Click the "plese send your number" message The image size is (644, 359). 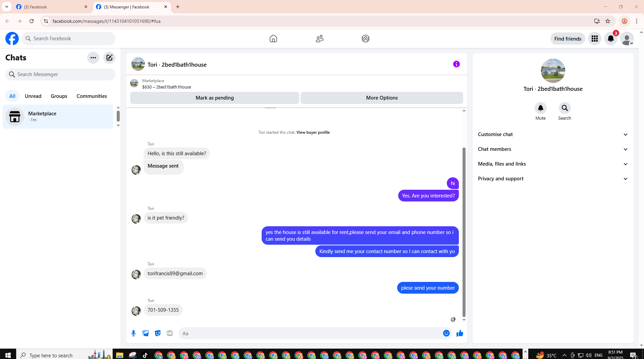[x=428, y=288]
